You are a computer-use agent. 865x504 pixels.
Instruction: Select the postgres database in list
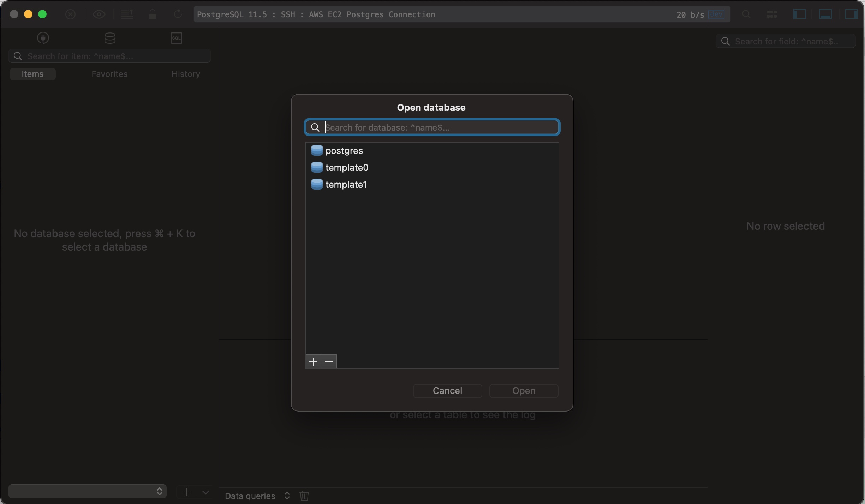(344, 151)
